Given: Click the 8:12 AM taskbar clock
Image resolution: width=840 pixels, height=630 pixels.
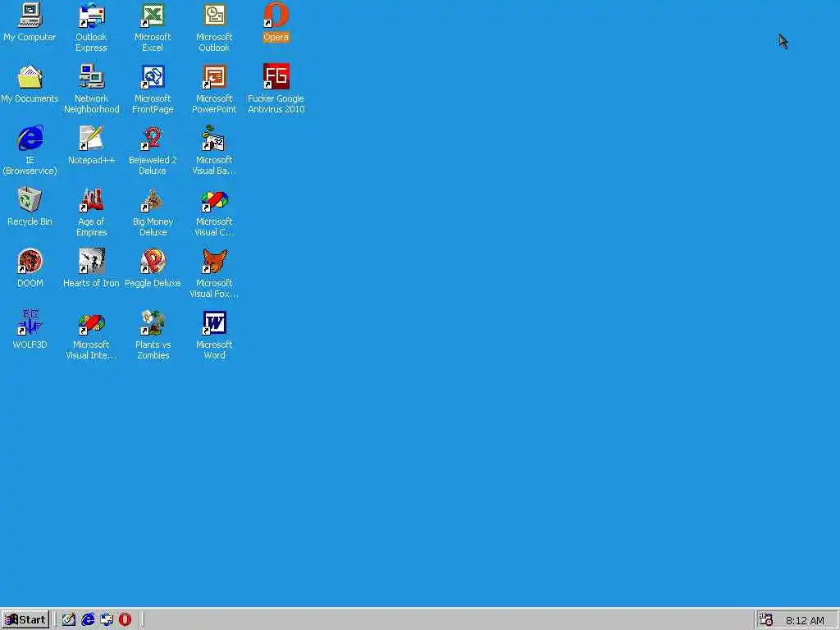Looking at the screenshot, I should click(805, 621).
